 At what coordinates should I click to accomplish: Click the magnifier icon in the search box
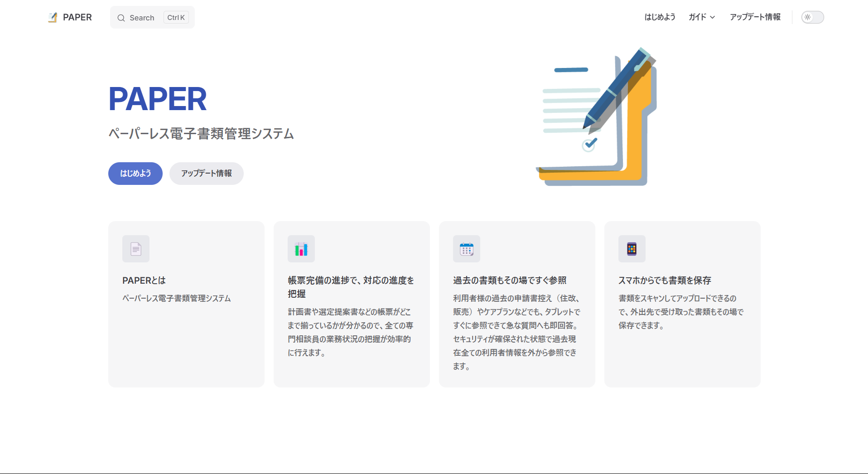(121, 18)
